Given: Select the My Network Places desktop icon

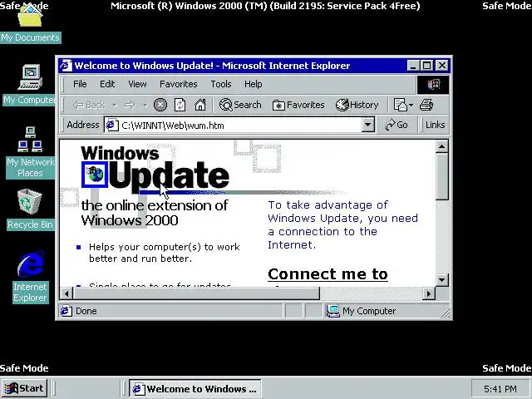Looking at the screenshot, I should tap(30, 152).
